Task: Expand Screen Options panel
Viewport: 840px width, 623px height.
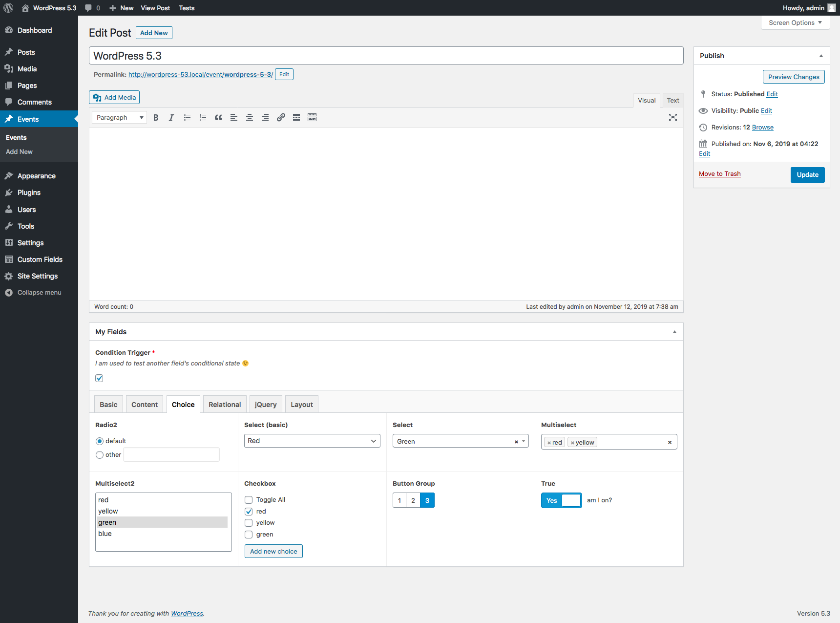Action: coord(795,22)
